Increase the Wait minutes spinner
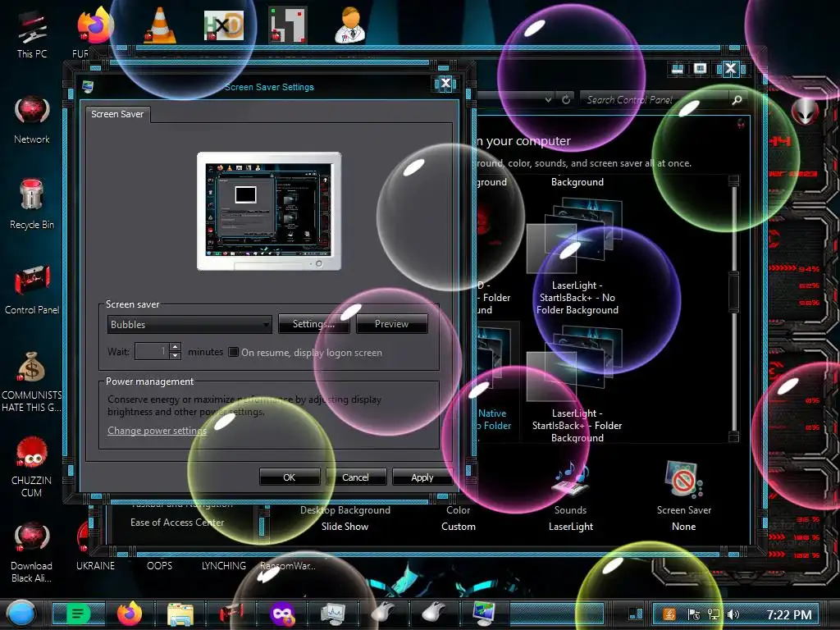840x630 pixels. 175,347
